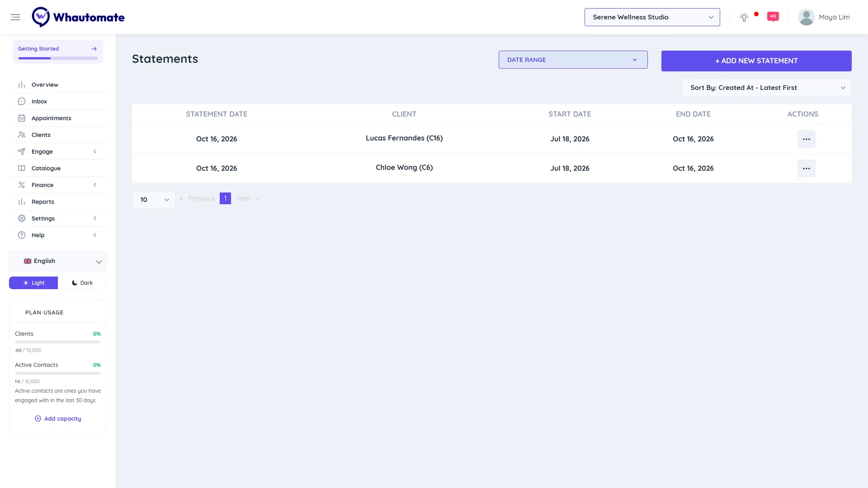Change rows per page dropdown
The width and height of the screenshot is (868, 488).
tap(154, 200)
